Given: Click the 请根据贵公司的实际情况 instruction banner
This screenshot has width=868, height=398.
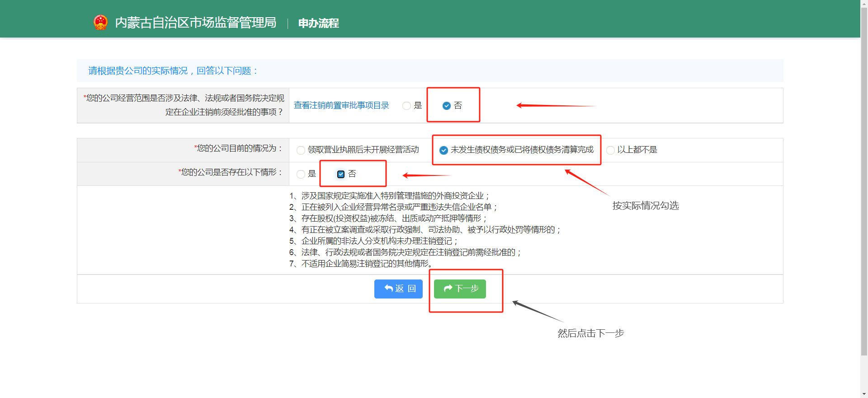Looking at the screenshot, I should pos(173,71).
